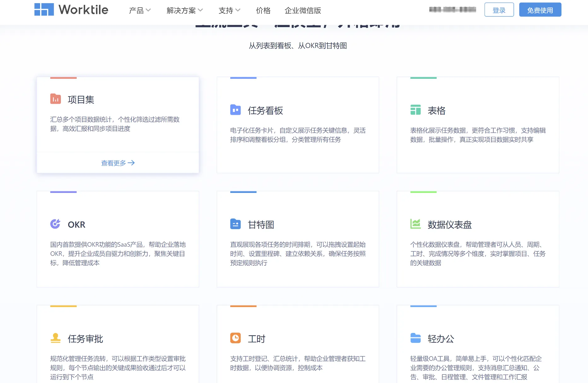Open the 企业微信版 menu item

pyautogui.click(x=303, y=10)
